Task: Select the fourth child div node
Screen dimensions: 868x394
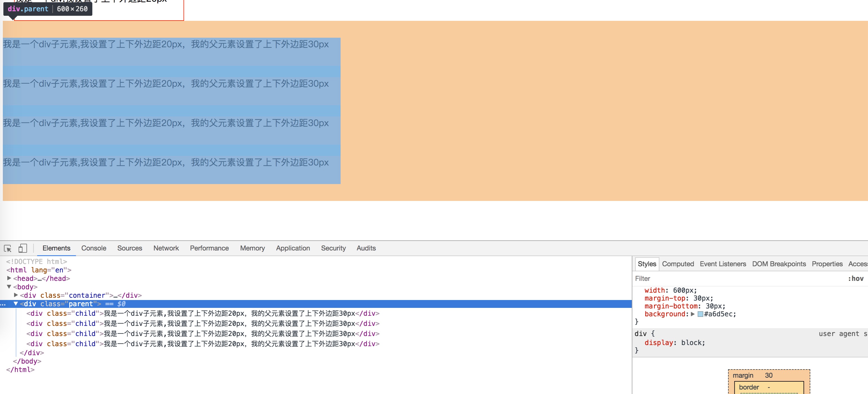Action: [x=203, y=344]
